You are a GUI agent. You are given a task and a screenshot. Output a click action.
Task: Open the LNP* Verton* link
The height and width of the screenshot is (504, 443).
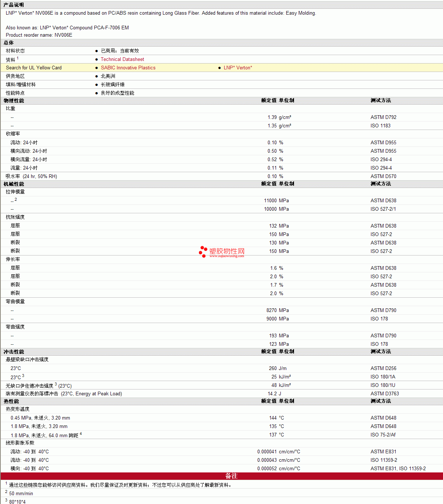pyautogui.click(x=238, y=68)
